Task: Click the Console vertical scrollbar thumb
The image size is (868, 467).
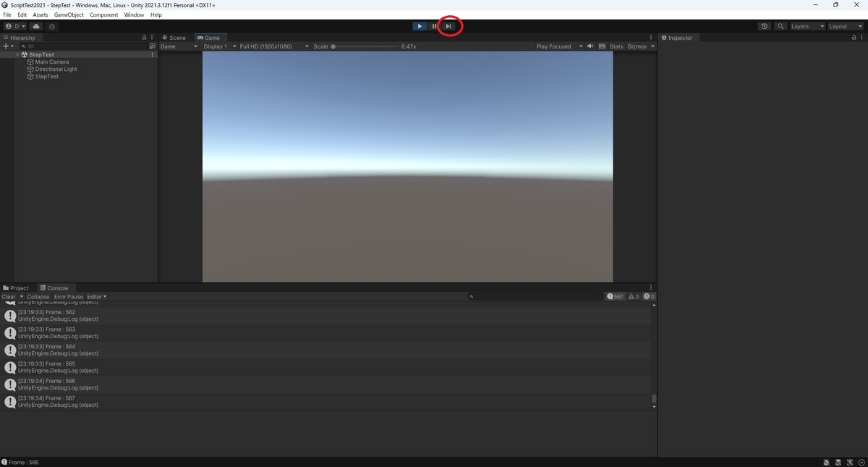Action: [654, 398]
